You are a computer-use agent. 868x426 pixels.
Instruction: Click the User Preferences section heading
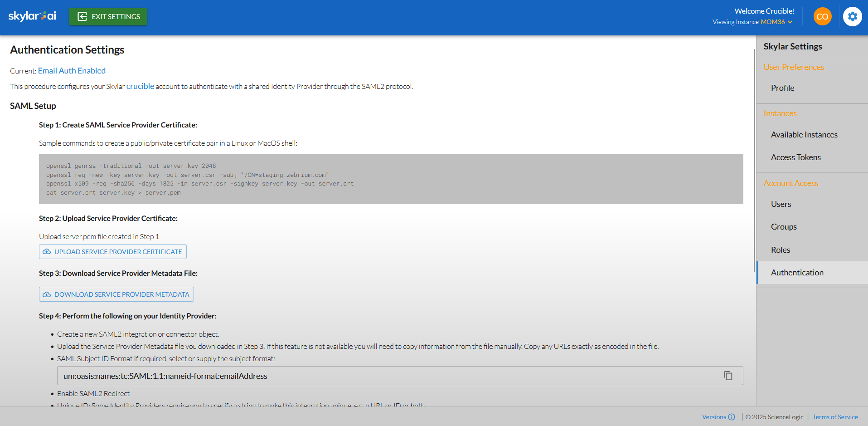(x=794, y=67)
